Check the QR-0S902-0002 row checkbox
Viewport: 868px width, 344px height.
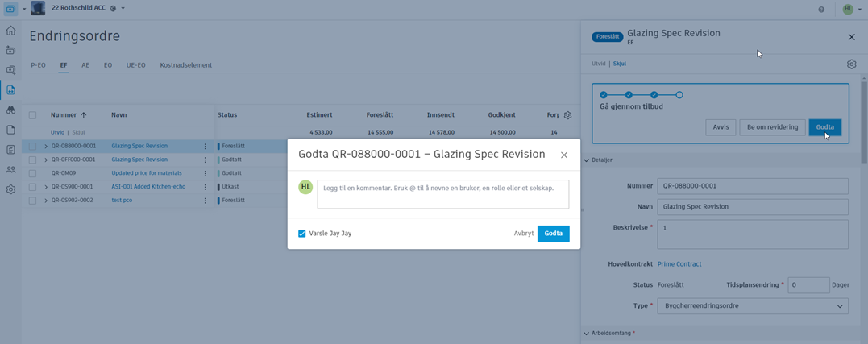coord(33,201)
